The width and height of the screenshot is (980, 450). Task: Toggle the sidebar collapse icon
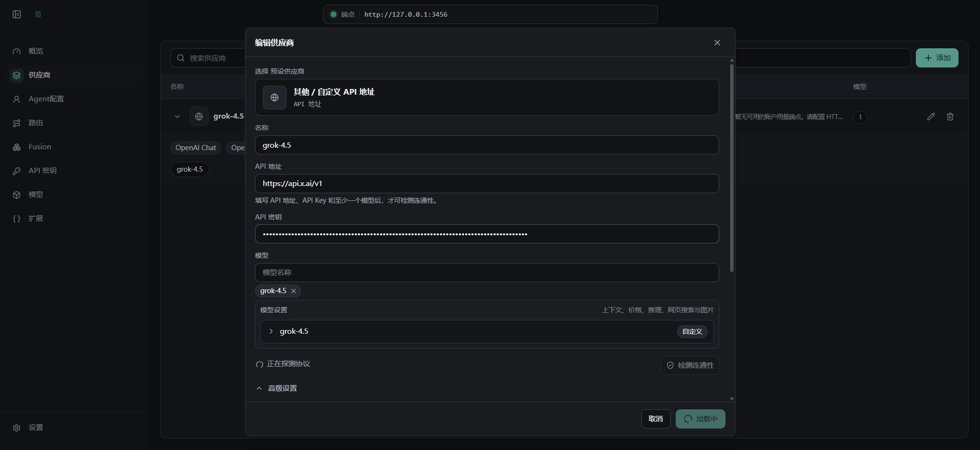(17, 14)
